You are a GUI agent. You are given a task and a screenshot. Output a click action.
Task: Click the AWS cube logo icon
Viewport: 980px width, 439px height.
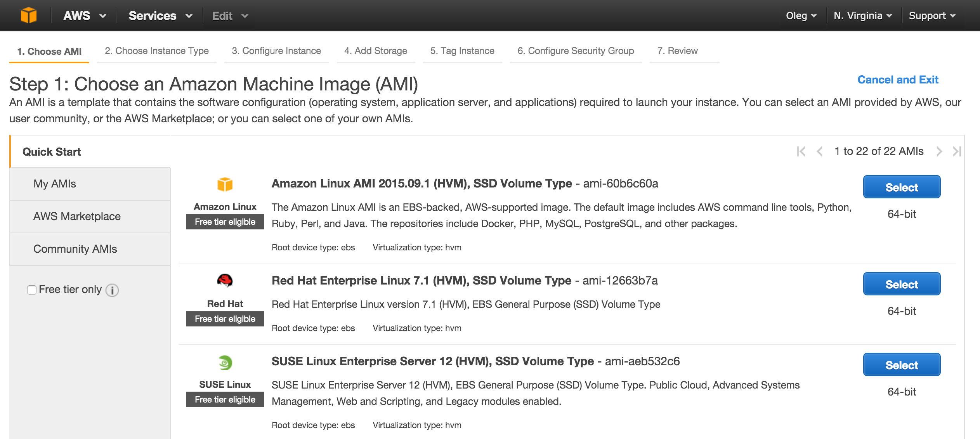point(28,16)
